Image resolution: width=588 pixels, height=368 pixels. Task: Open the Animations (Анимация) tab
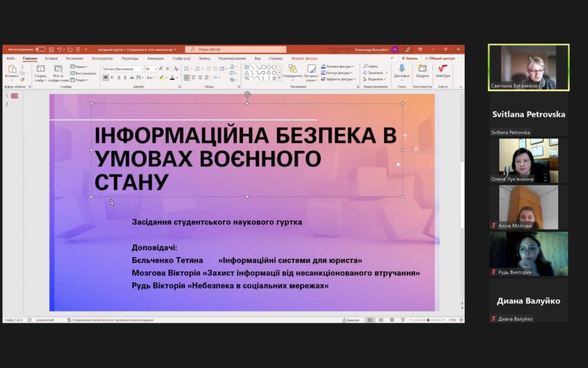click(x=155, y=58)
